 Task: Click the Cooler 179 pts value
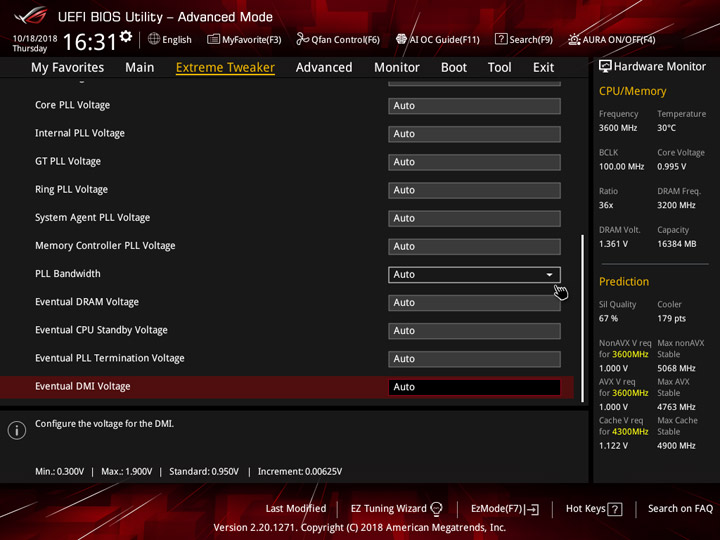click(x=671, y=319)
